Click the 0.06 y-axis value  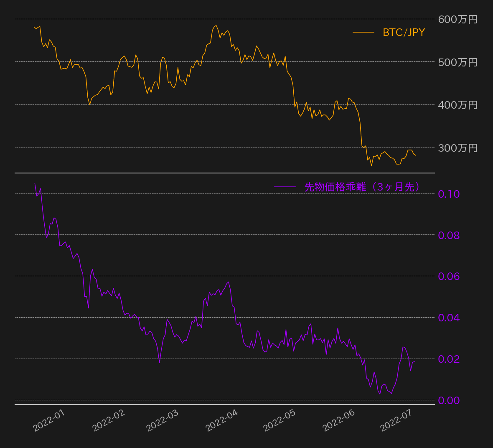click(x=449, y=276)
